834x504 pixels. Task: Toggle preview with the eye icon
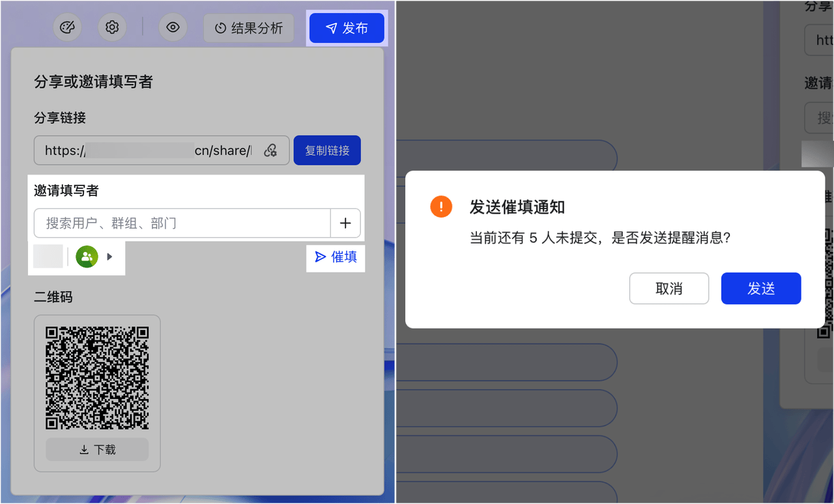173,27
